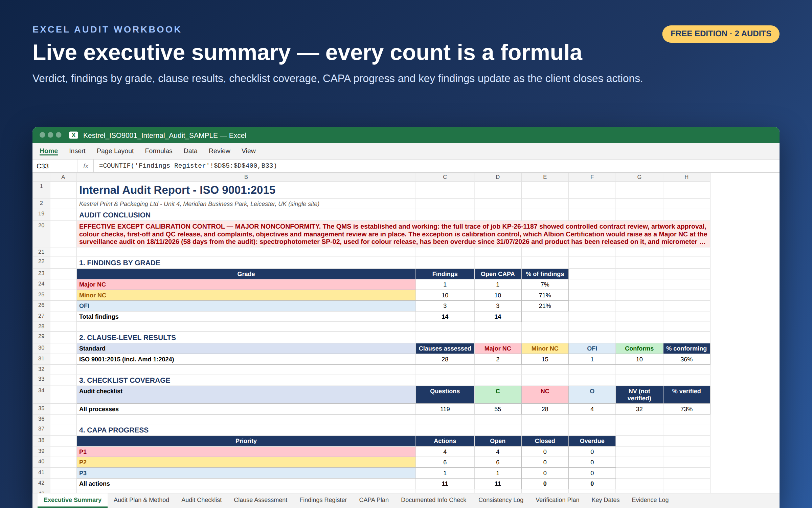The width and height of the screenshot is (812, 508).
Task: Select column B header
Action: [246, 177]
